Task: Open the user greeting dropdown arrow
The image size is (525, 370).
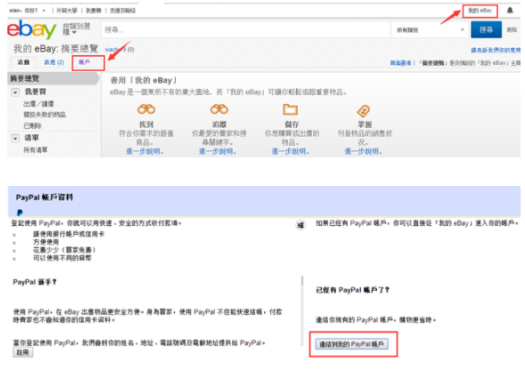Action: tap(44, 11)
